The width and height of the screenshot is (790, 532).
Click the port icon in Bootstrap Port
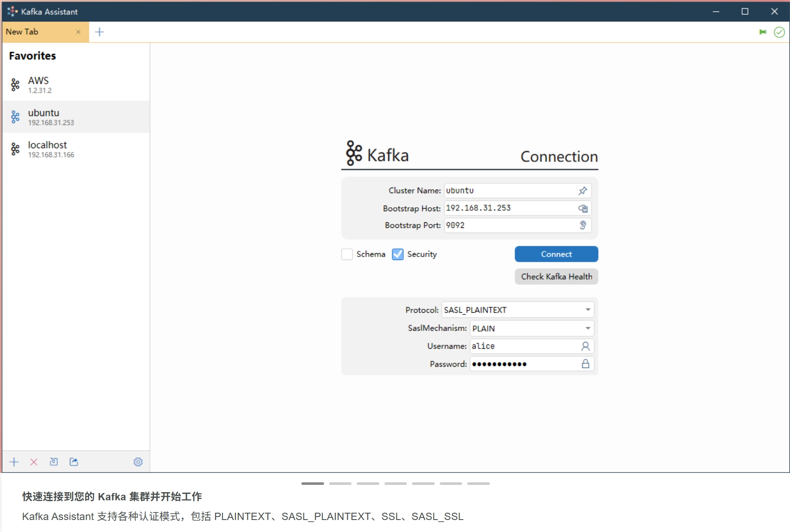pos(583,225)
